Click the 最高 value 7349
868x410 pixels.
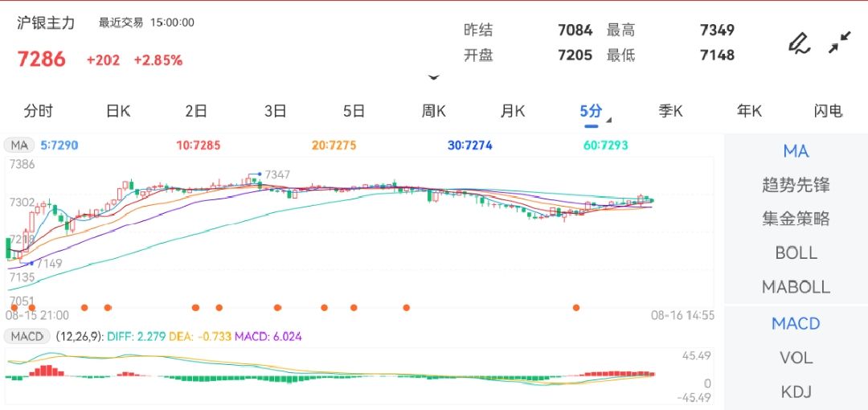(x=718, y=30)
